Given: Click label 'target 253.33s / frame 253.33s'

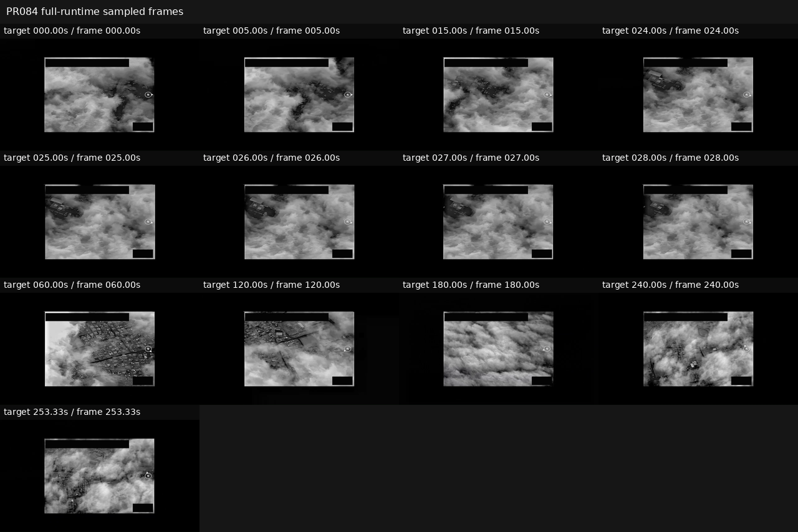Looking at the screenshot, I should [72, 412].
